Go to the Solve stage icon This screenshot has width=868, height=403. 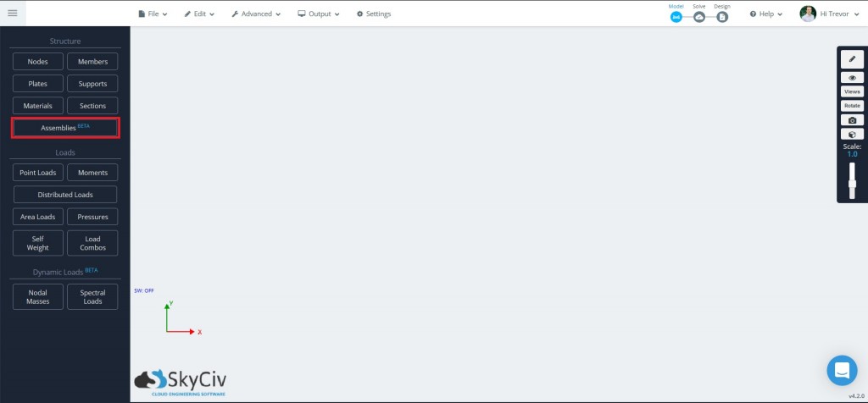coord(699,17)
